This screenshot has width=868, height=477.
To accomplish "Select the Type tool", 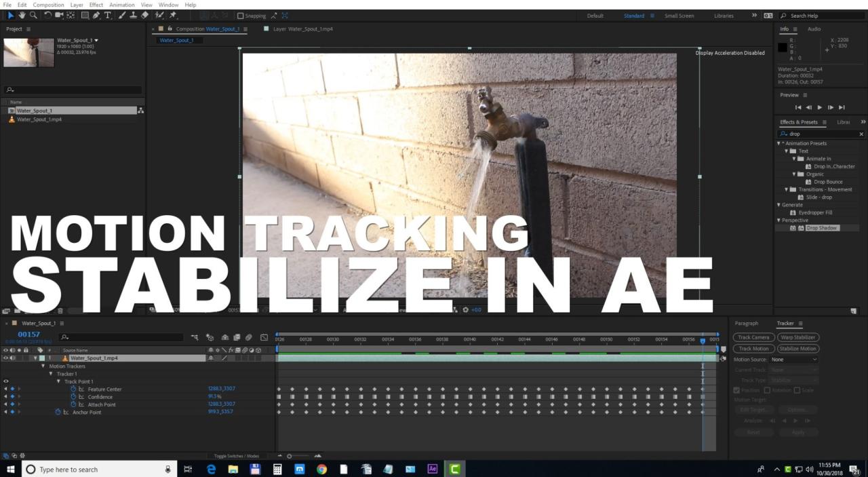I will 107,15.
